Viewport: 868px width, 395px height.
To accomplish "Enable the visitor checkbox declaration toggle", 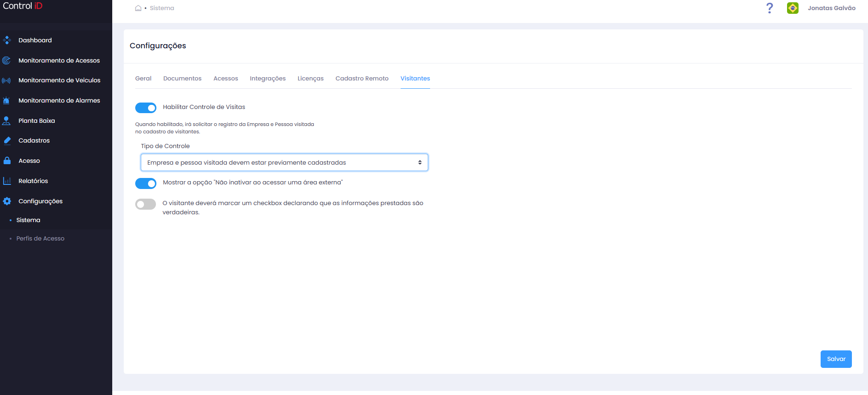I will coord(146,204).
